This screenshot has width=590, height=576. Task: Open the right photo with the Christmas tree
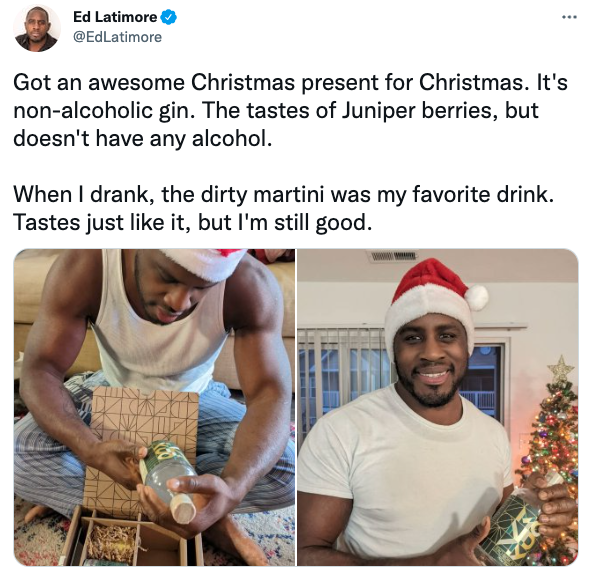(x=438, y=407)
